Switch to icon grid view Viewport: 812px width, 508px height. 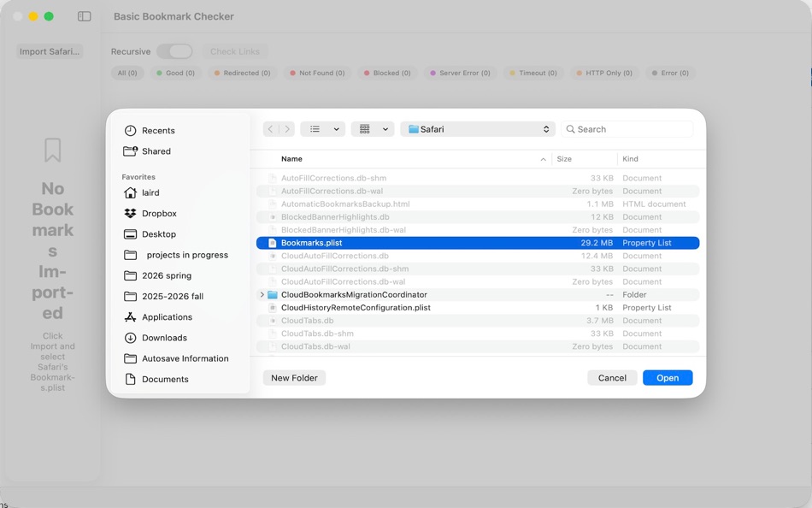tap(365, 128)
